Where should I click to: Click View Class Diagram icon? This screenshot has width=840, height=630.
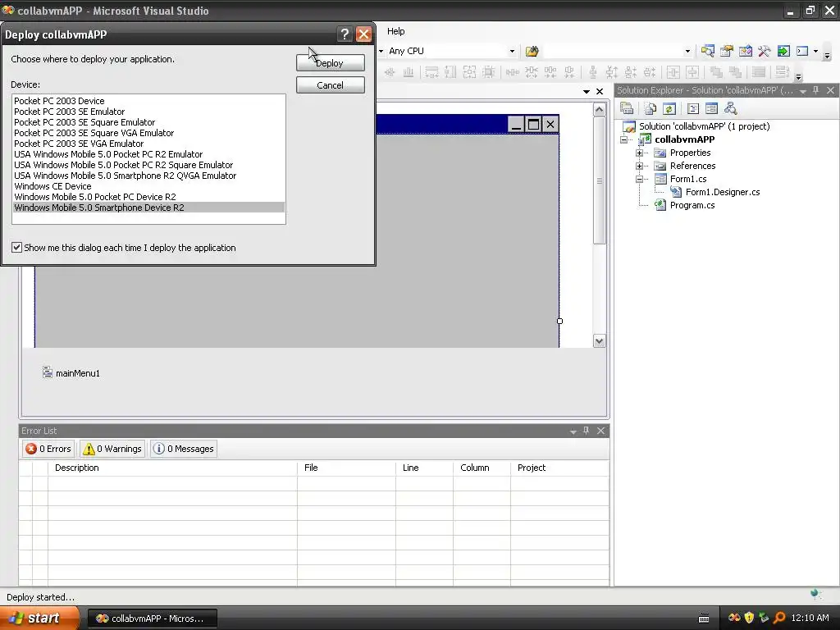point(731,109)
